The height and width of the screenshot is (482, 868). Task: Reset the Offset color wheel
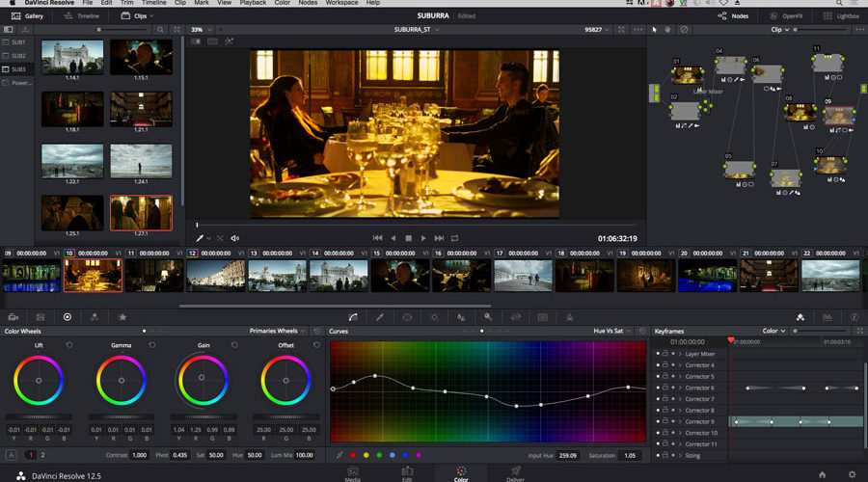[316, 345]
